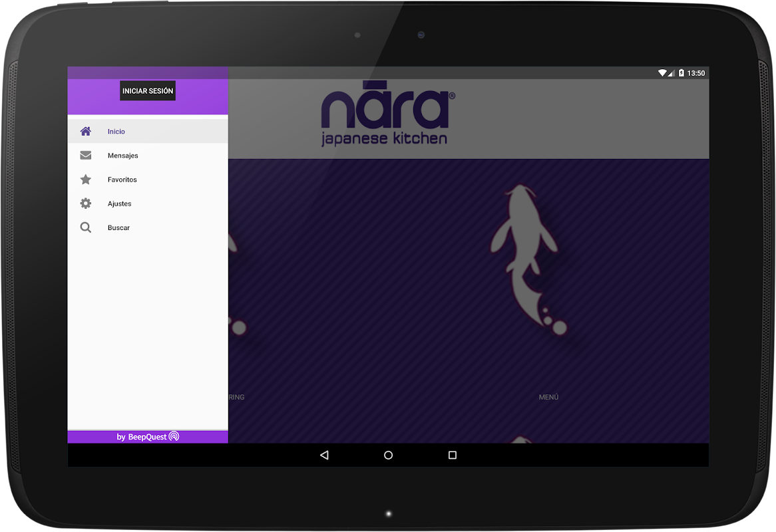Screen dimensions: 776x532
Task: Tap the Android recent apps square
Action: (453, 455)
